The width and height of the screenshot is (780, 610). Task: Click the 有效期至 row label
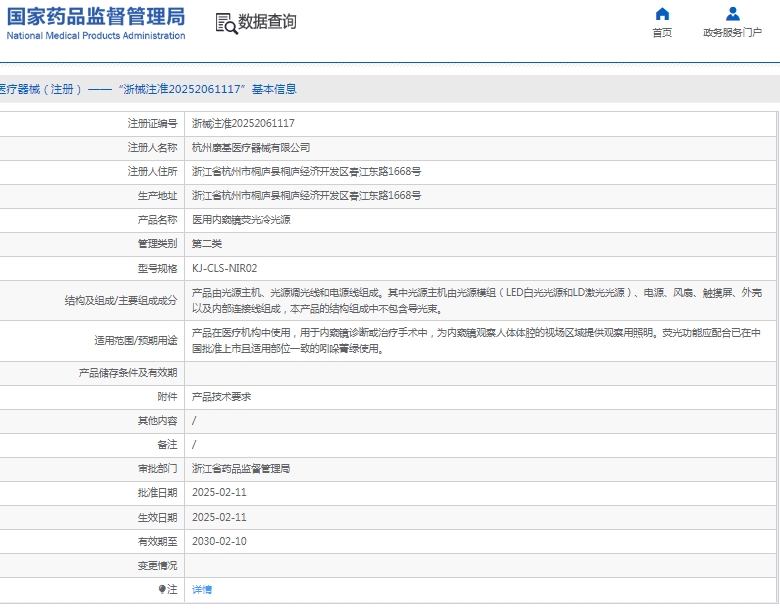coord(157,541)
